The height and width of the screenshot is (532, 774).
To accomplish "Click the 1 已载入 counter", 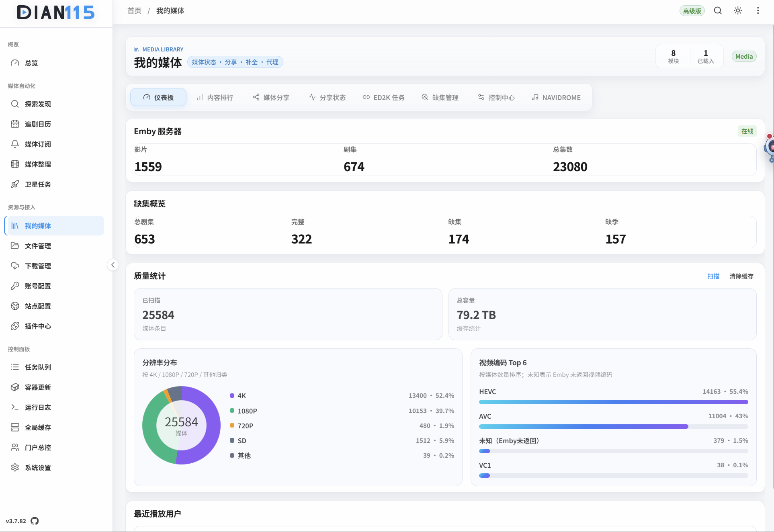I will [x=706, y=56].
